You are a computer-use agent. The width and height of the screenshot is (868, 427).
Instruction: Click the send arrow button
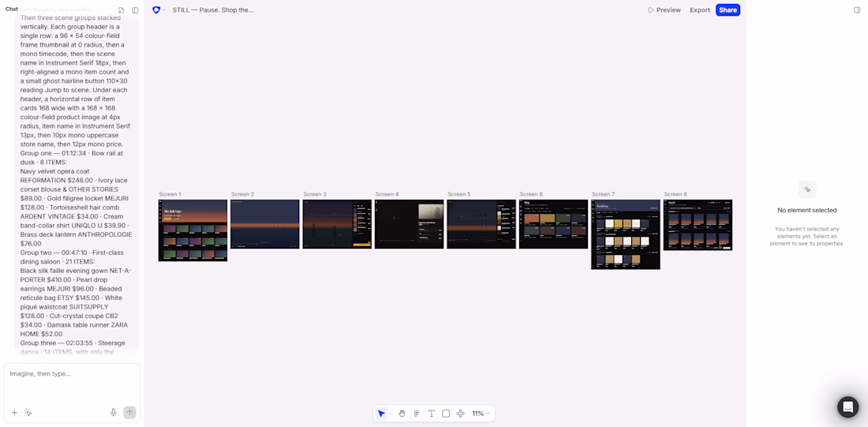coord(129,413)
